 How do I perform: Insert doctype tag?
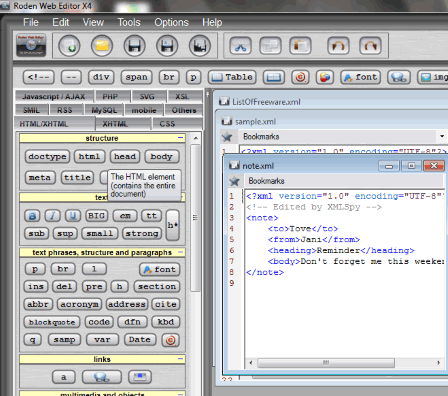pyautogui.click(x=47, y=156)
